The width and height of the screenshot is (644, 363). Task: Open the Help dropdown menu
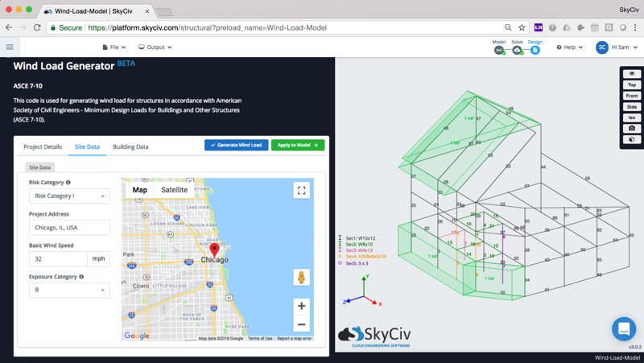[570, 47]
